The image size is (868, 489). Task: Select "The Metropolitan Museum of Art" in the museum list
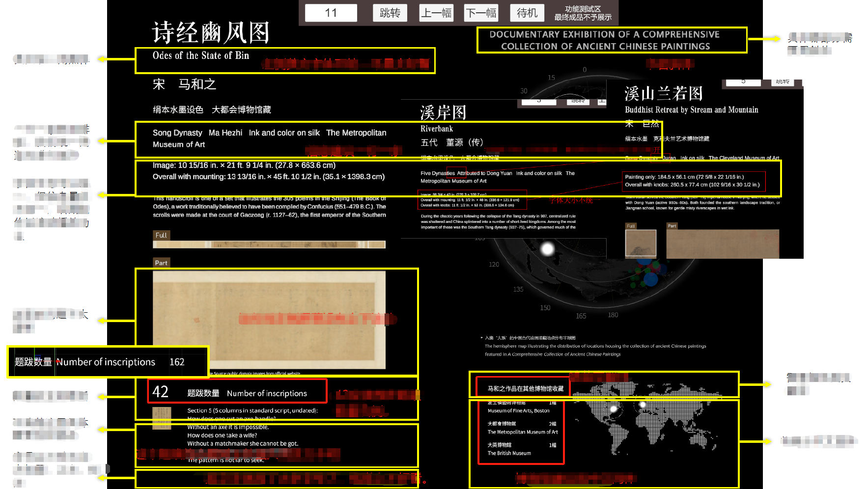click(x=523, y=432)
